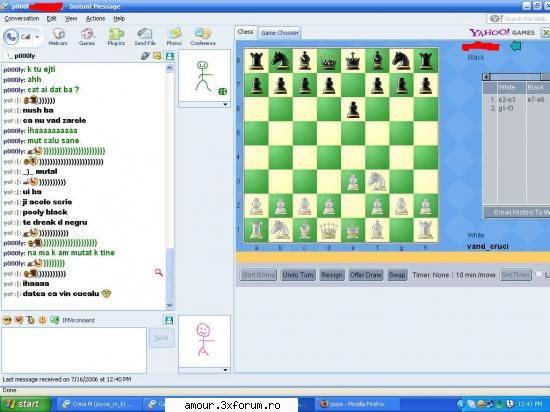Open the Plug-ins toolbar icon
This screenshot has width=550, height=412.
point(116,34)
